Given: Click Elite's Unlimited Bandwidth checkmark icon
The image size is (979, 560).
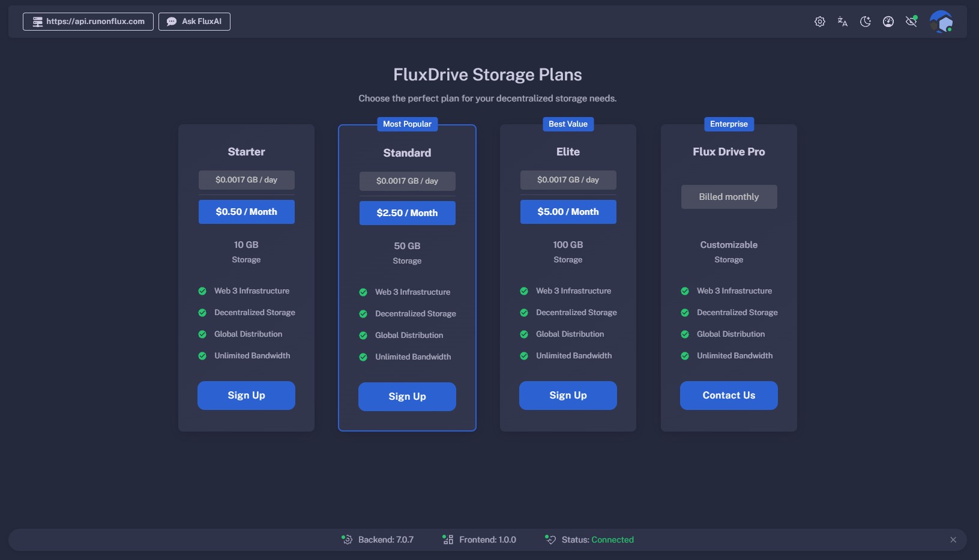Looking at the screenshot, I should [524, 356].
